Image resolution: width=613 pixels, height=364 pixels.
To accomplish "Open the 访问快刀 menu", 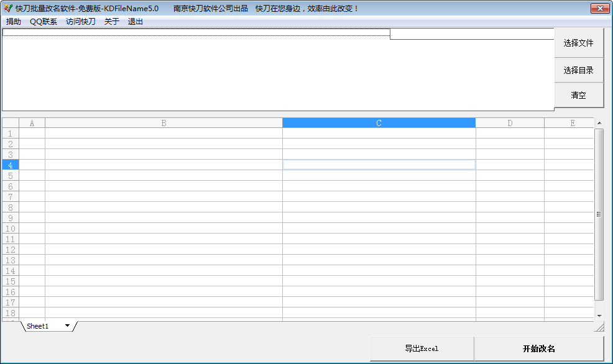I will click(x=81, y=22).
